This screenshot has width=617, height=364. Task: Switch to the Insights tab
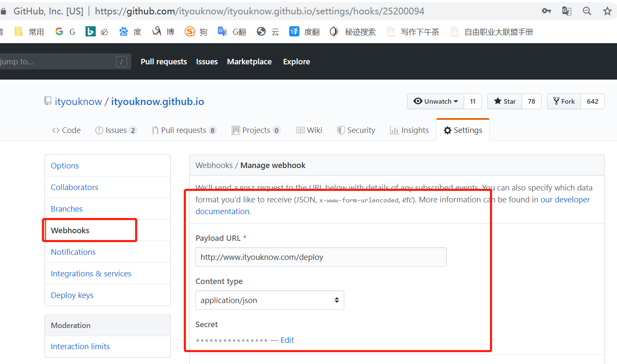(409, 130)
